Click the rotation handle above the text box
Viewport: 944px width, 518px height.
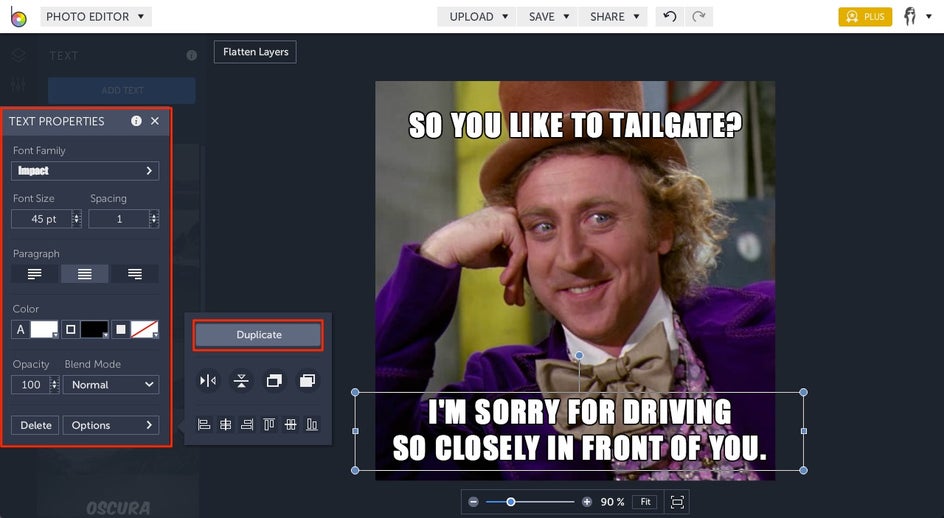(579, 356)
